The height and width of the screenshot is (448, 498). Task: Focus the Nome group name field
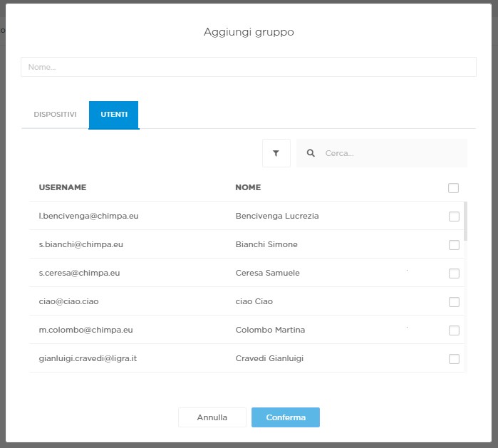(249, 67)
